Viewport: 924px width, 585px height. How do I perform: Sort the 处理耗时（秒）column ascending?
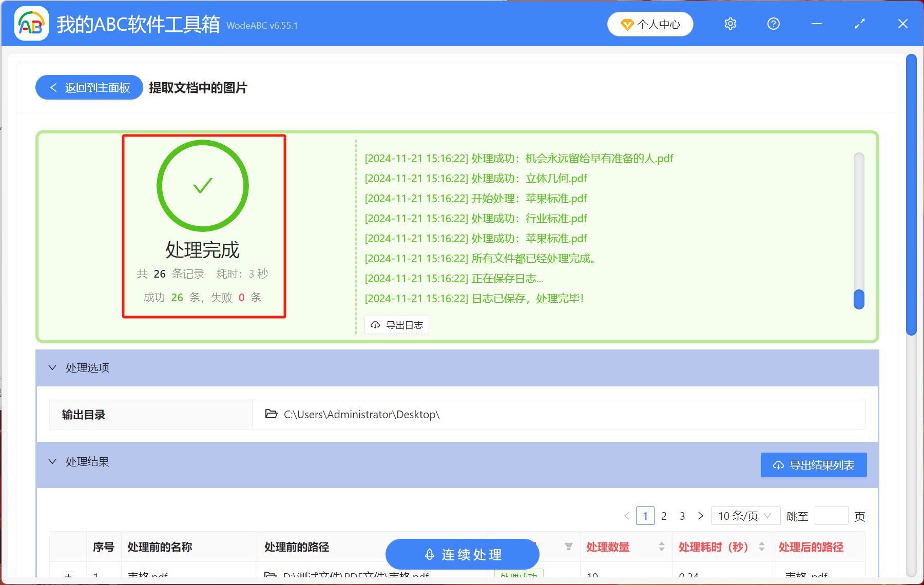coord(762,544)
